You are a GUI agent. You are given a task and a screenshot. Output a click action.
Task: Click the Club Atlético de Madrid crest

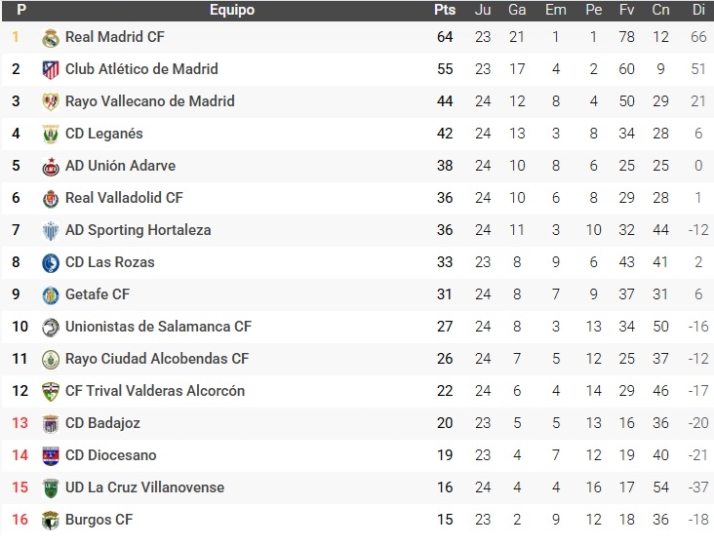[x=51, y=70]
